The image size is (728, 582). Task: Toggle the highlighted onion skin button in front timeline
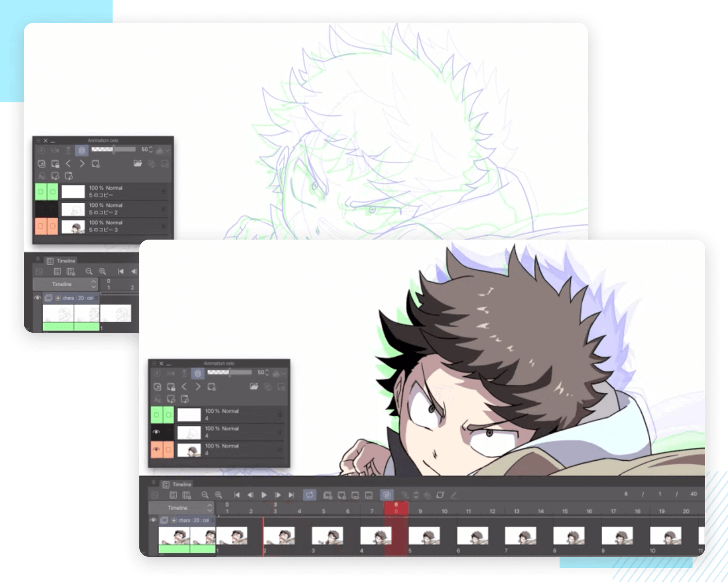tap(387, 495)
